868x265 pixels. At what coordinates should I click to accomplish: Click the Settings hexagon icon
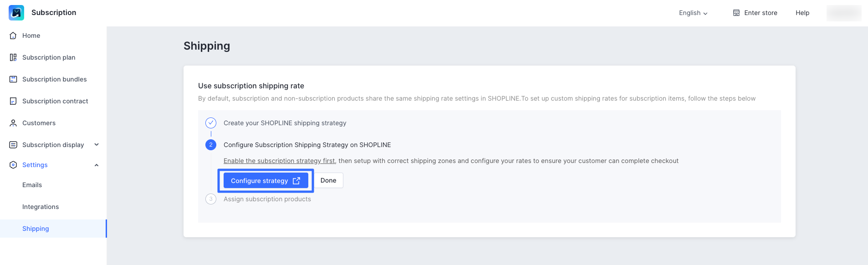pos(13,165)
